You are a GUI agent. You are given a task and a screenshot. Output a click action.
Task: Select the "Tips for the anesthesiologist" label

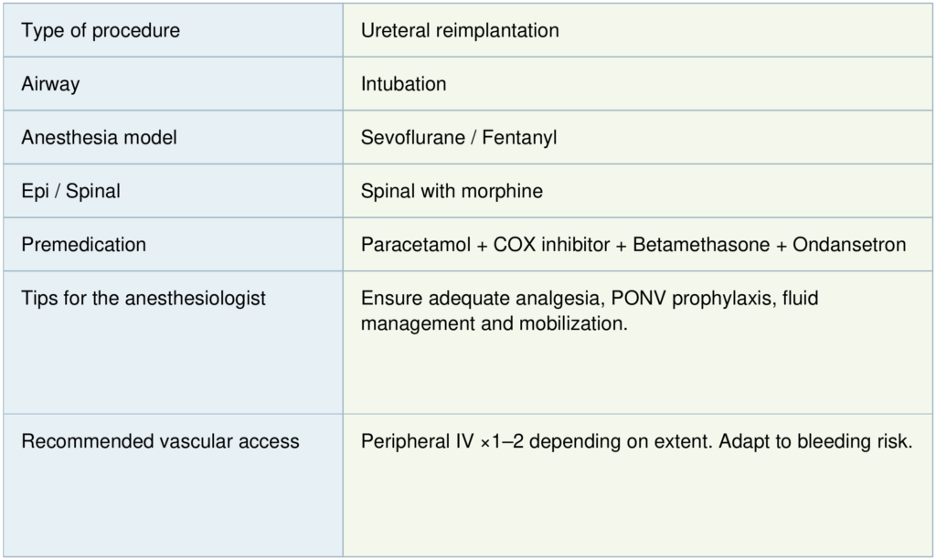pos(144,298)
